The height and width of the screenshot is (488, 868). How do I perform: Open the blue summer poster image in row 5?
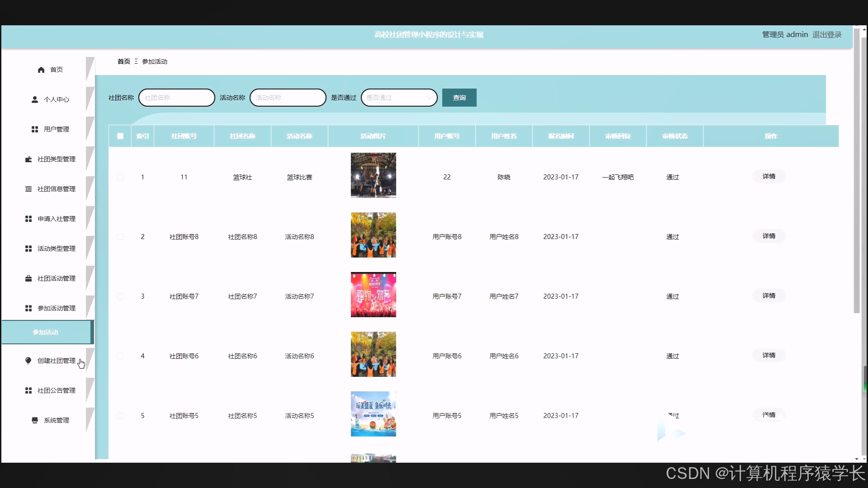click(373, 414)
